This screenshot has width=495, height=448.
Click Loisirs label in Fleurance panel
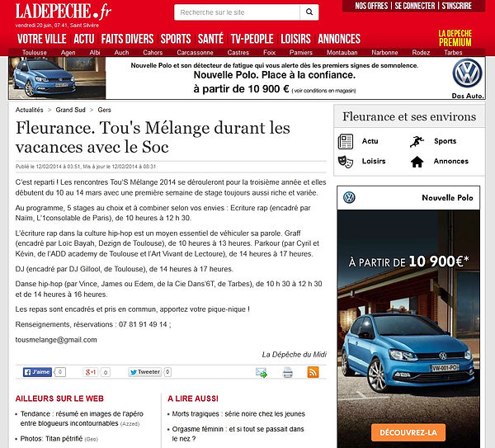[x=374, y=161]
